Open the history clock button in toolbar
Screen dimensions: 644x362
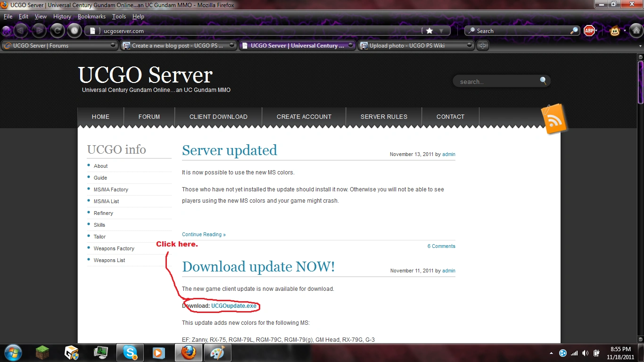pyautogui.click(x=74, y=31)
